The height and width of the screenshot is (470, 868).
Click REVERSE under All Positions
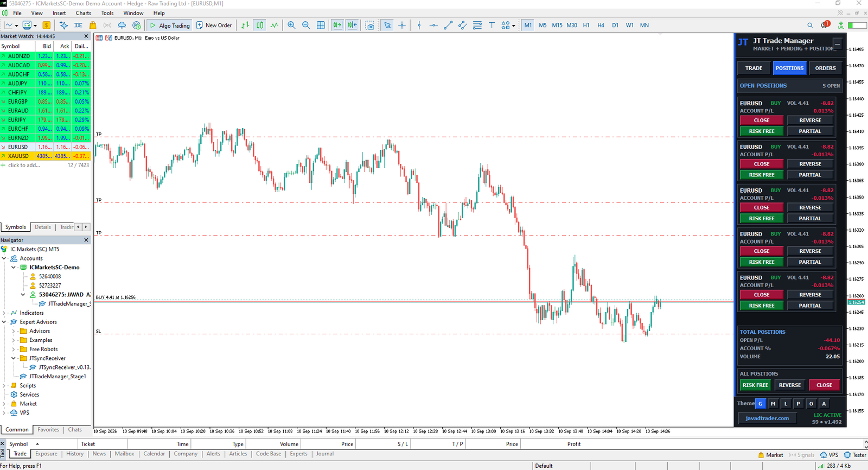coord(790,385)
